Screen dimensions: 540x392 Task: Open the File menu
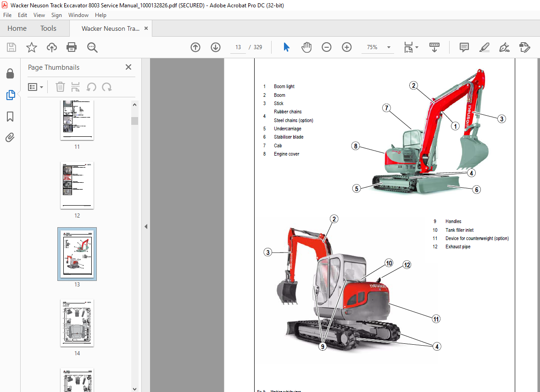[7, 15]
